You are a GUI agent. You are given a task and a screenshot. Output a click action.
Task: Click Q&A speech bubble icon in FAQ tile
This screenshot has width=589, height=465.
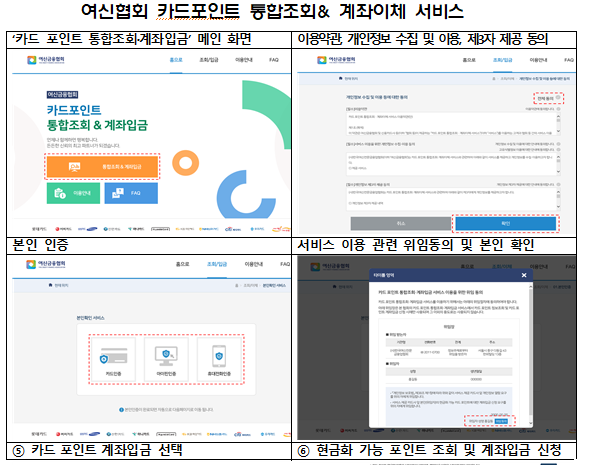[x=118, y=193]
